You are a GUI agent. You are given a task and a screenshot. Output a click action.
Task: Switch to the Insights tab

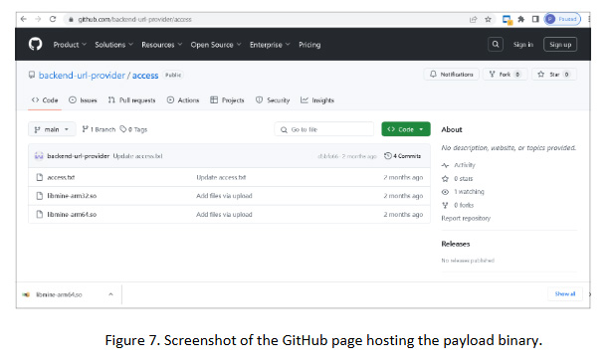tap(317, 100)
